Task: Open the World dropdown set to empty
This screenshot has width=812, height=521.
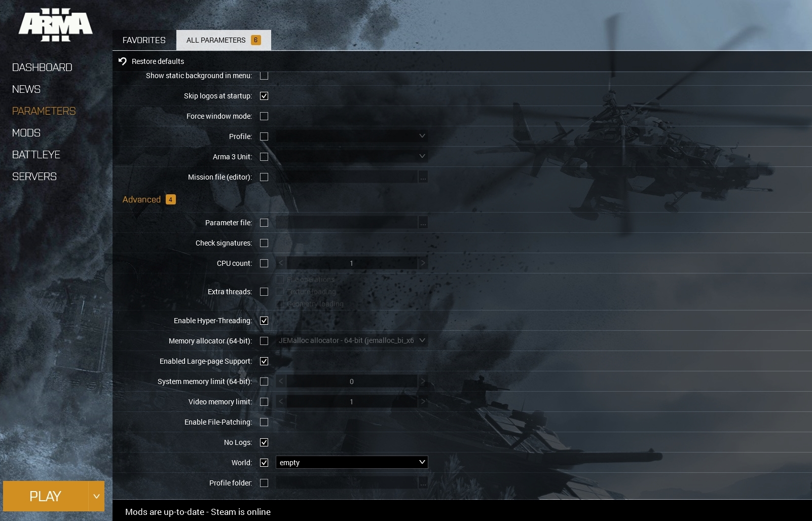Action: (x=352, y=462)
